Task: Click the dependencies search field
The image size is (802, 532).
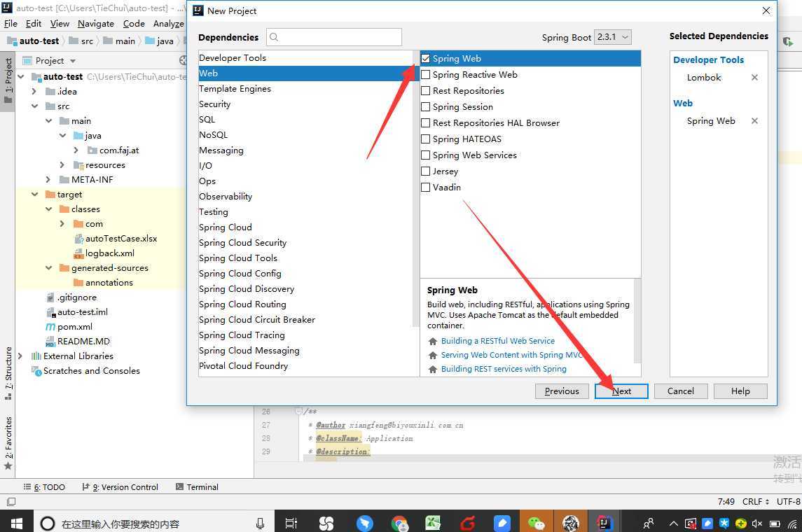Action: click(334, 37)
